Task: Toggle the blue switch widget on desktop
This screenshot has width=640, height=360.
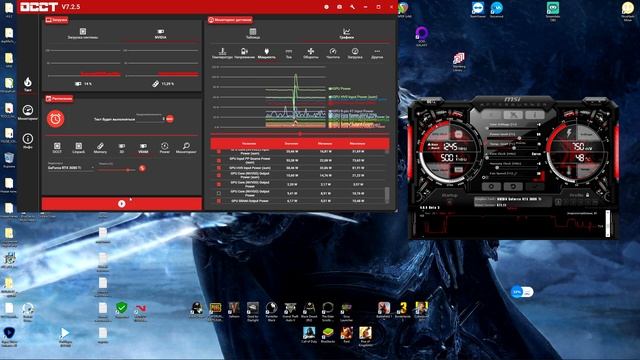Action: (522, 292)
